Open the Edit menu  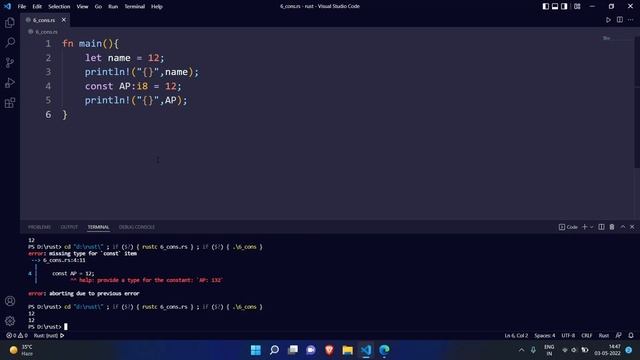37,6
